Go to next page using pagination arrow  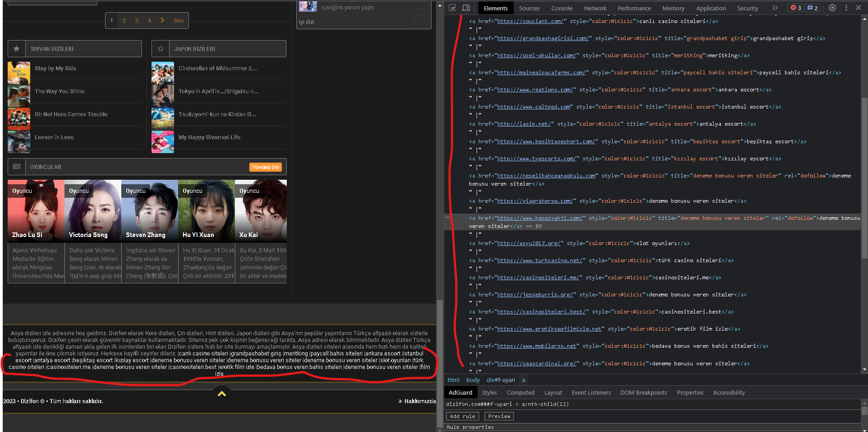click(x=162, y=20)
